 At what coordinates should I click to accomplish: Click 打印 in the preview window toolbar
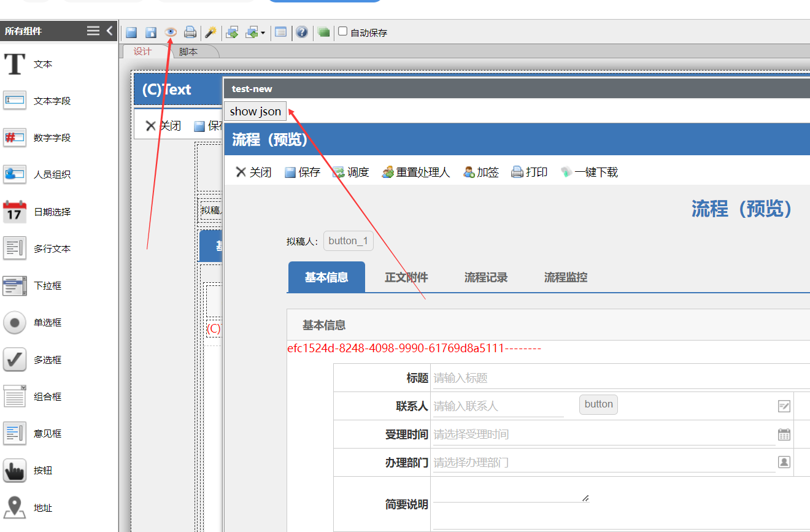[x=530, y=172]
